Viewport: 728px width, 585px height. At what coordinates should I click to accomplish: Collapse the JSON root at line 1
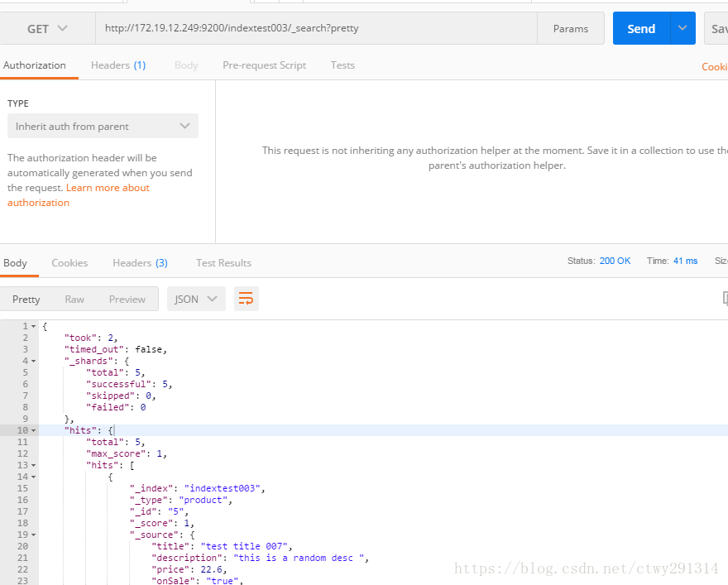33,326
